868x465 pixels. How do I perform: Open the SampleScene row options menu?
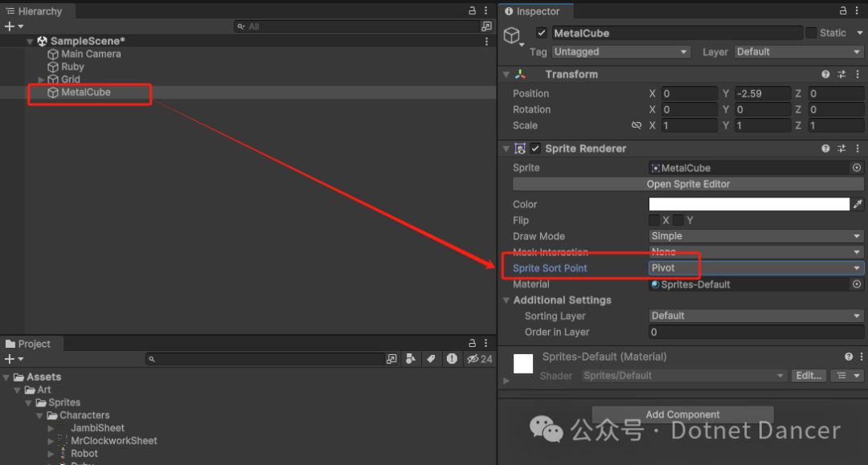point(486,41)
